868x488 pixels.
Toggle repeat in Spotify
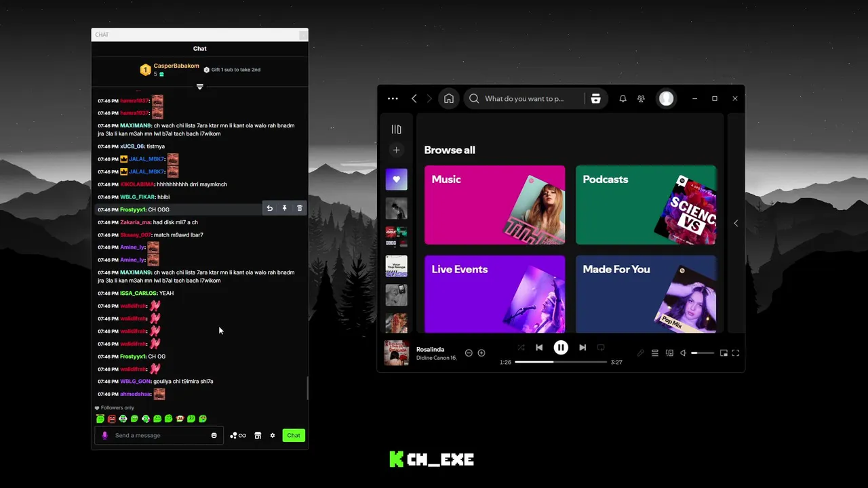point(601,348)
